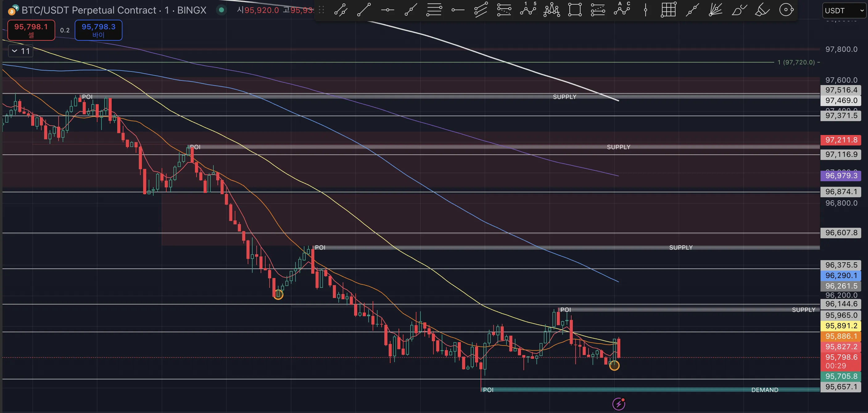The image size is (868, 413).
Task: Click the 96,375.5 price axis label
Action: (841, 265)
